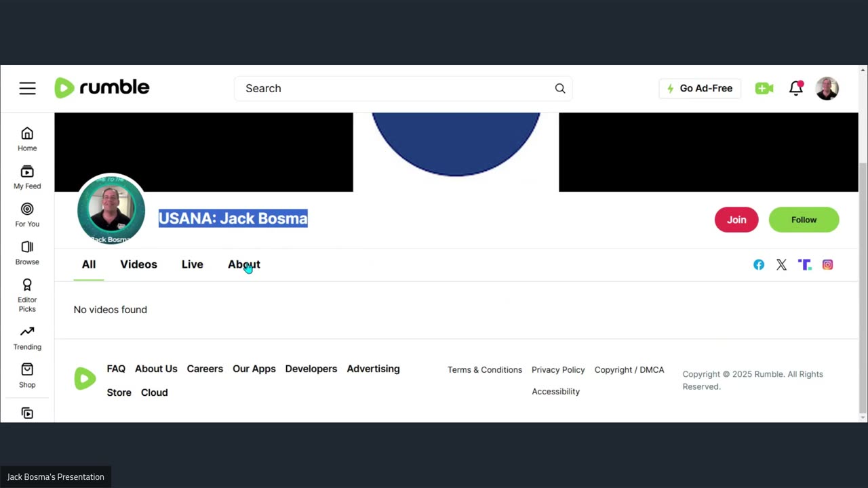The height and width of the screenshot is (488, 868).
Task: Click the footer Rumble logo icon
Action: pyautogui.click(x=85, y=379)
